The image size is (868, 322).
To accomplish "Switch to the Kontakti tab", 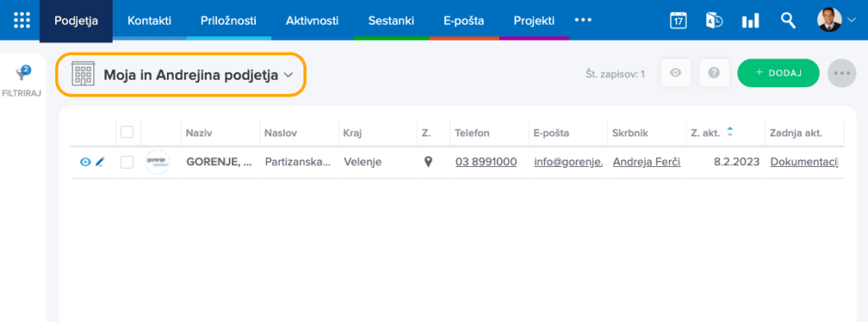I will (x=149, y=21).
